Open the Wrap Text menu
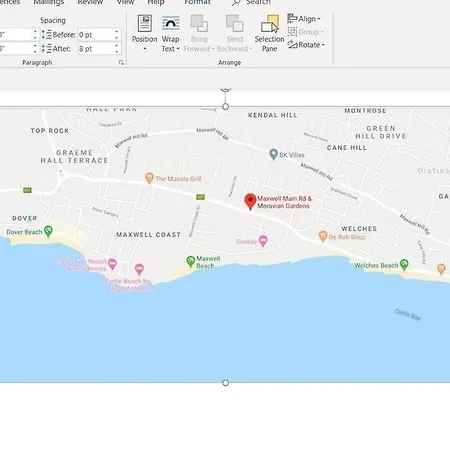This screenshot has height=450, width=450. [170, 34]
